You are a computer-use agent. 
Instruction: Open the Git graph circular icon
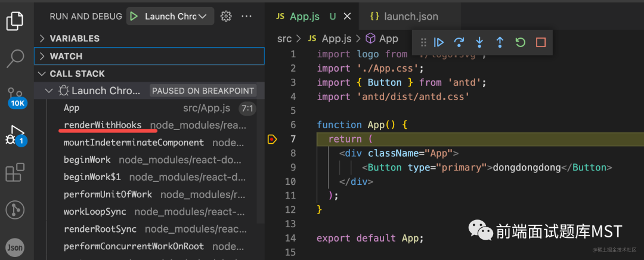[16, 210]
